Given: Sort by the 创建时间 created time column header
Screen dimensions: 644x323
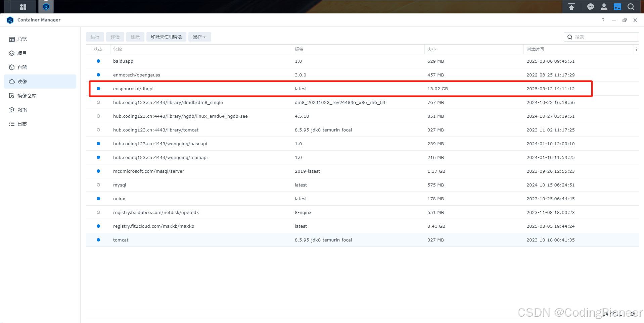Looking at the screenshot, I should coord(578,49).
